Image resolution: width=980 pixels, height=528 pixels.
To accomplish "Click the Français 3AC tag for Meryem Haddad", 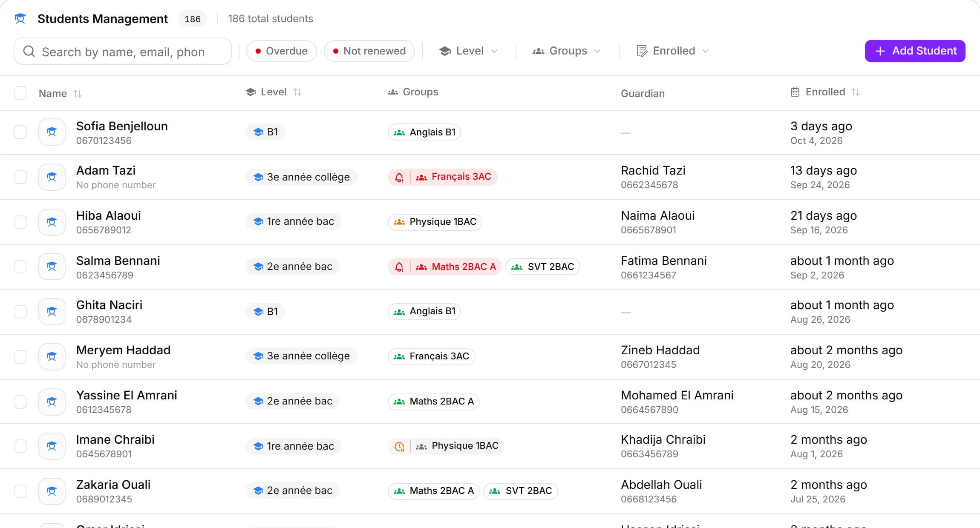I will click(431, 356).
